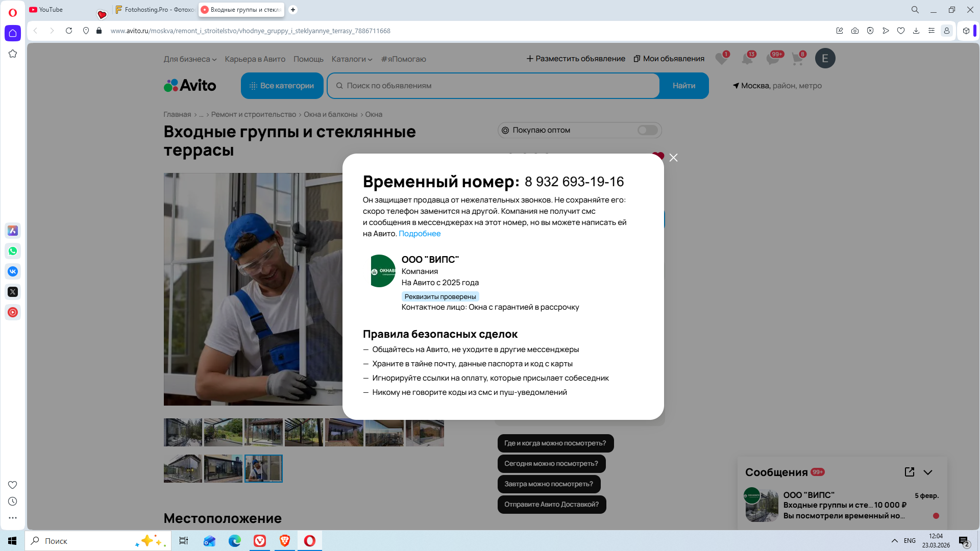Switch to the YouTube tab
The height and width of the screenshot is (551, 980).
[51, 10]
